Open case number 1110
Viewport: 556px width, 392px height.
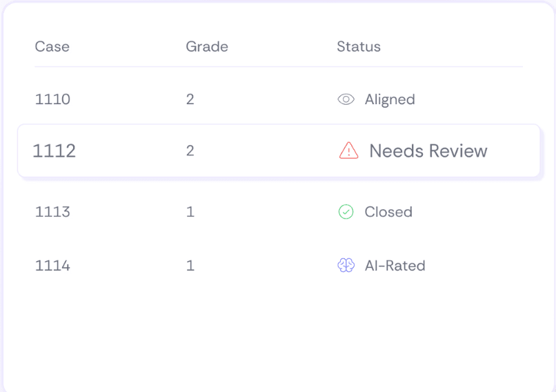tap(52, 99)
